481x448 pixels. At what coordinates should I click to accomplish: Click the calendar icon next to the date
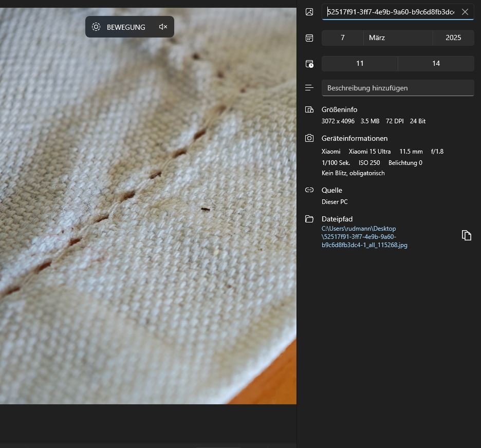[x=309, y=38]
